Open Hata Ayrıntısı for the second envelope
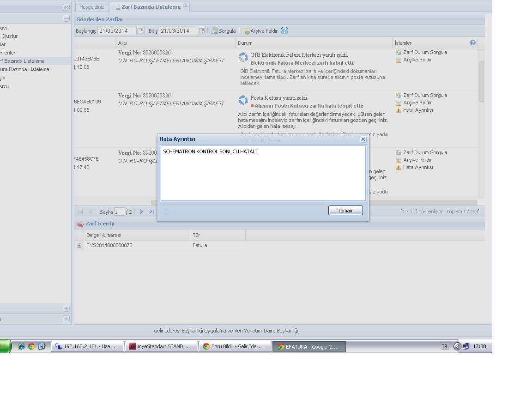This screenshot has height=399, width=532. (417, 110)
